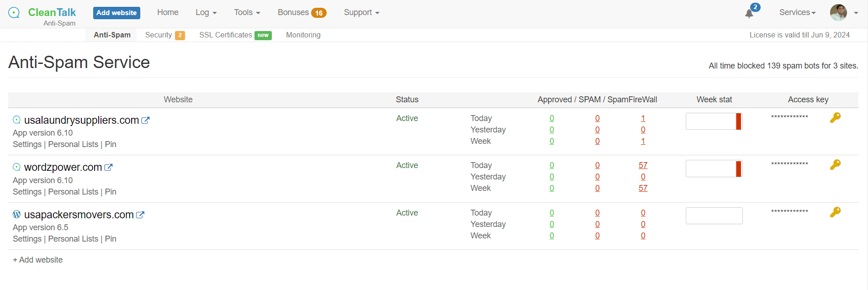Click the Access key column header

(x=808, y=100)
